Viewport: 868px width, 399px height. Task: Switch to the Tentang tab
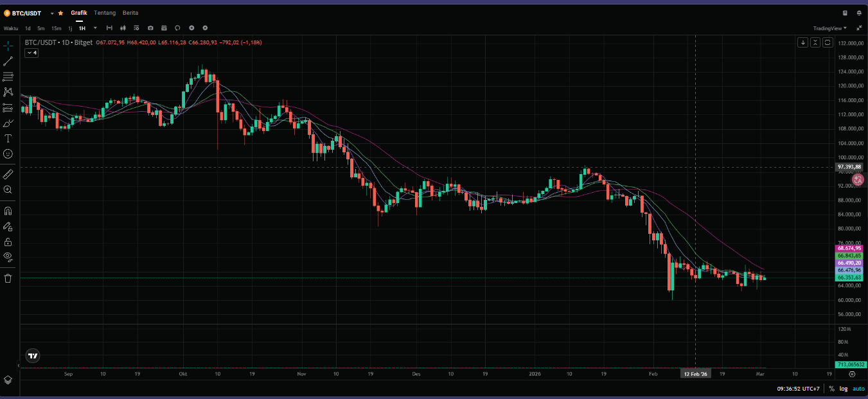coord(105,13)
